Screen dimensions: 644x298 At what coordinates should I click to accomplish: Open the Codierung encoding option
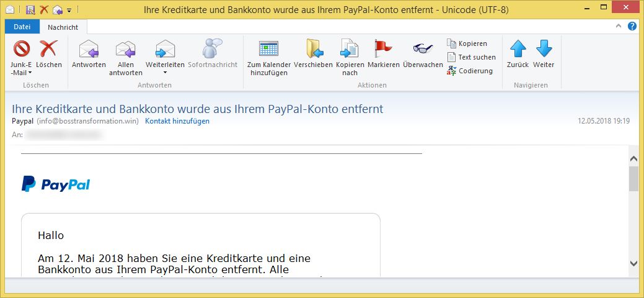point(470,71)
